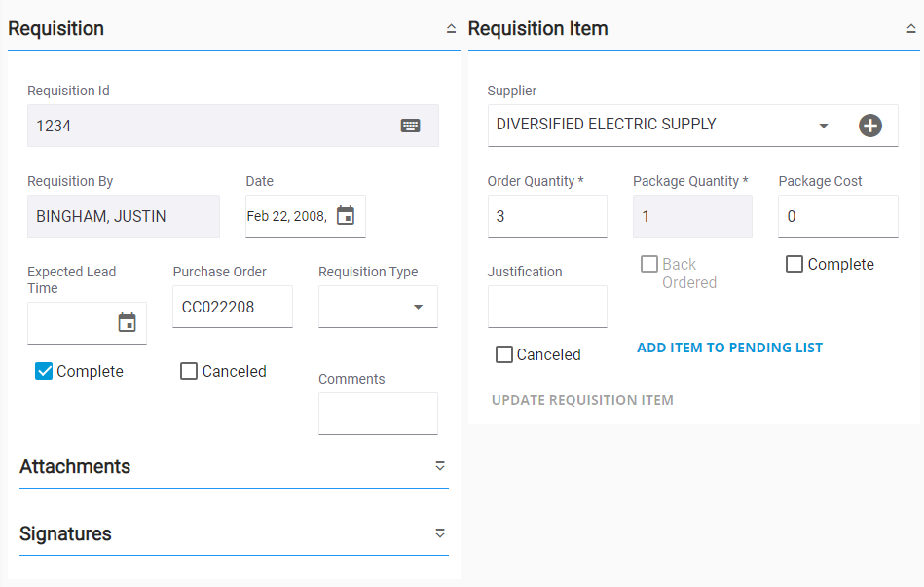
Task: Open the Date calendar picker icon
Action: 346,216
